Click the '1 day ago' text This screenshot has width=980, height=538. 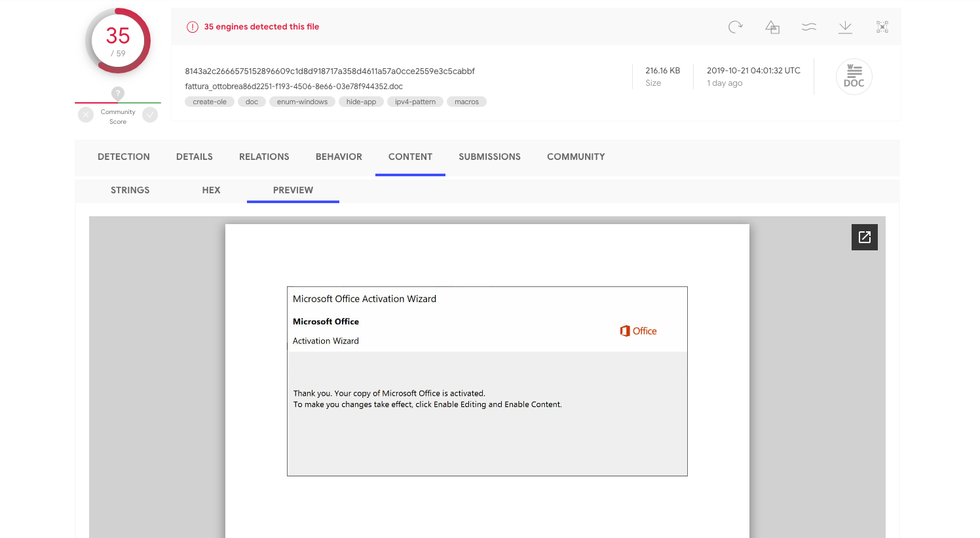click(x=725, y=83)
